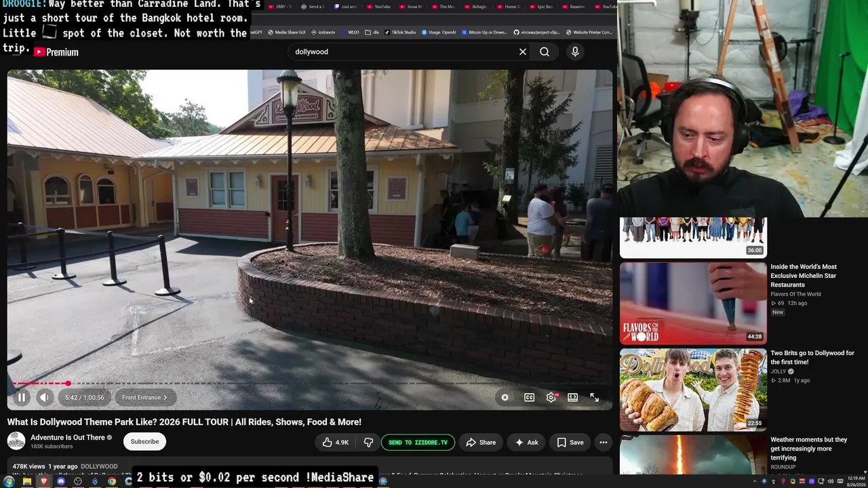Open the network icon in the tray
This screenshot has width=868, height=488.
pos(823,482)
